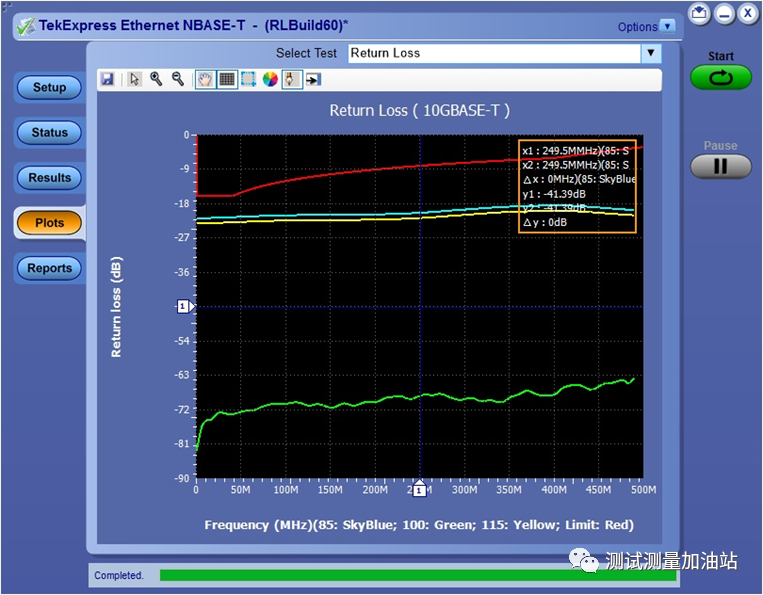The image size is (763, 595).
Task: Click the 'Completed.' status text
Action: pyautogui.click(x=119, y=576)
